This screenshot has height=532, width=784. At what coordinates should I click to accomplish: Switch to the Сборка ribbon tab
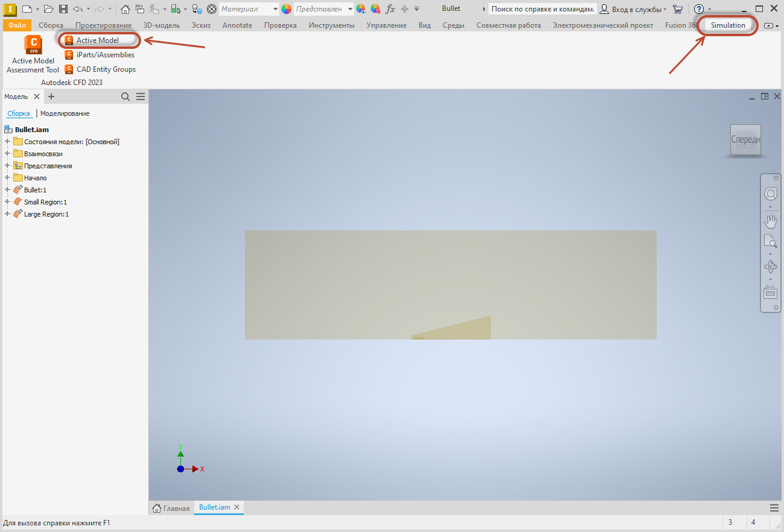point(51,25)
